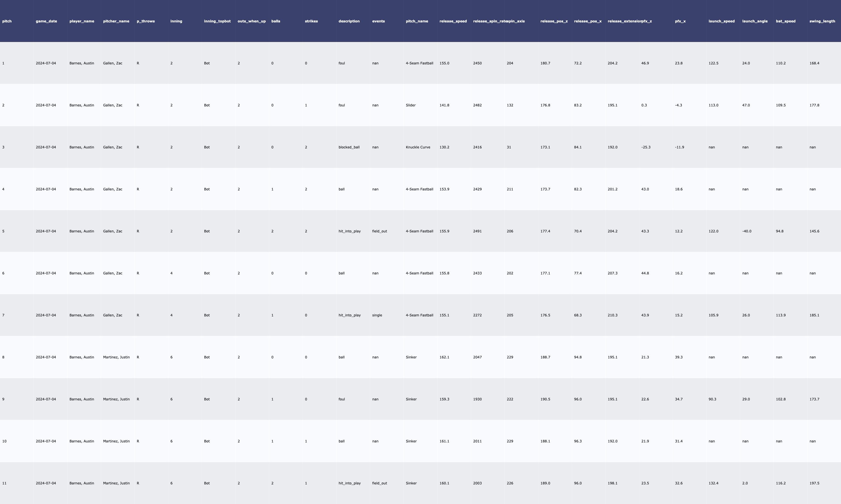Click the release_speed column header
The image size is (841, 504).
pyautogui.click(x=453, y=21)
